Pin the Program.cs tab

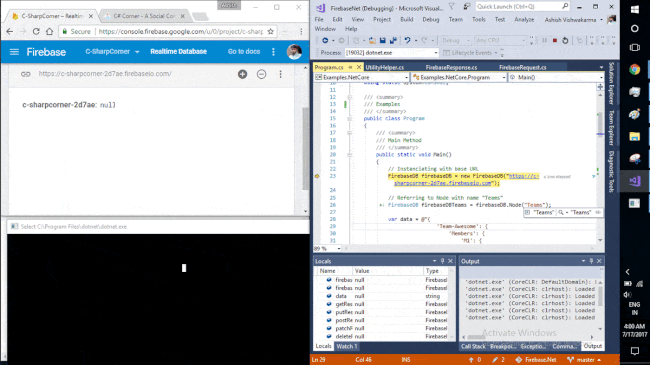tap(350, 67)
